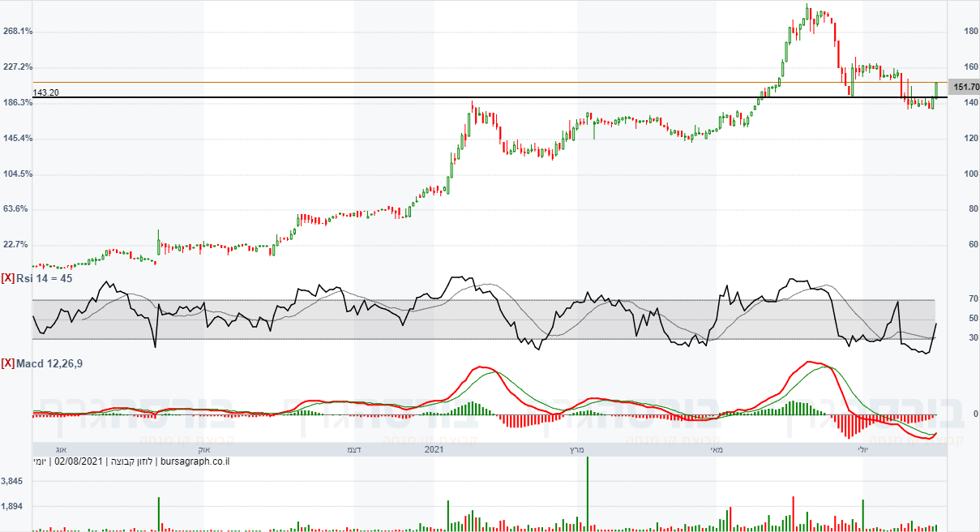Click the 80 price axis label
980x532 pixels.
[x=974, y=209]
